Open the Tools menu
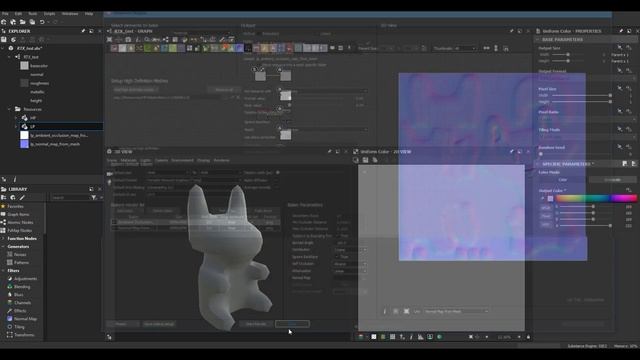This screenshot has height=360, width=640. click(33, 13)
